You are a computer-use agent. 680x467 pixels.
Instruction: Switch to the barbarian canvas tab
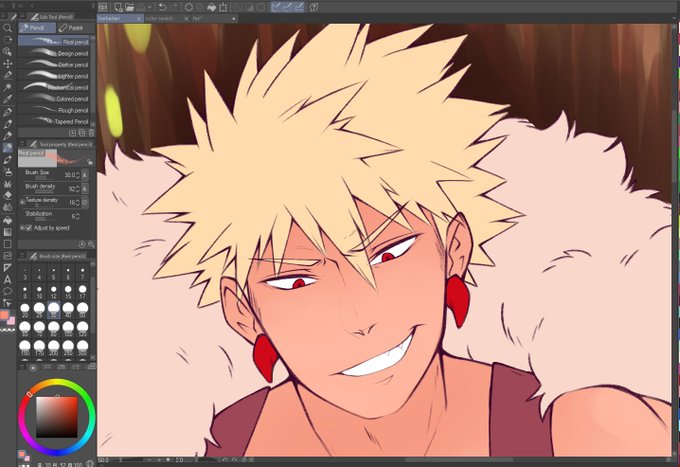click(120, 19)
